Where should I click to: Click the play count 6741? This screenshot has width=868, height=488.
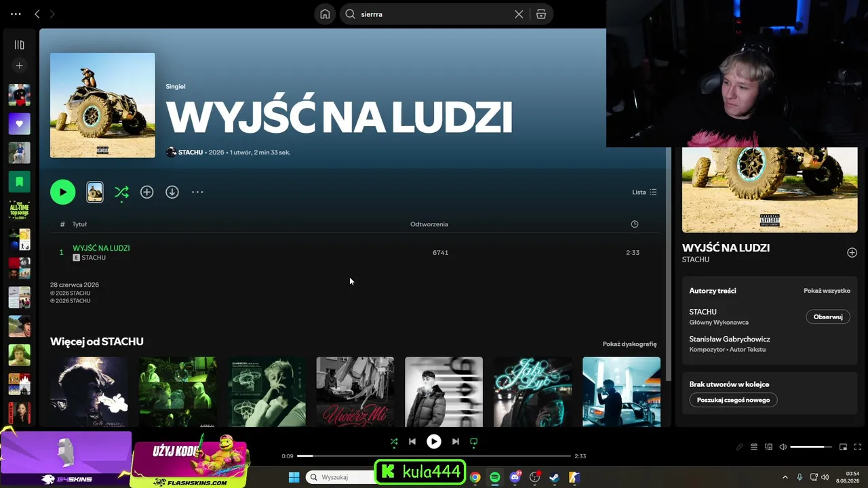[x=441, y=253]
